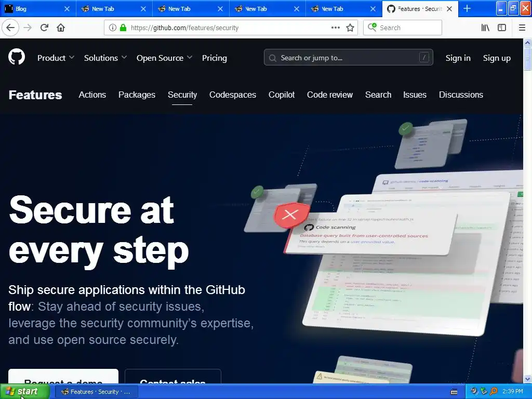Open the Pricing page

pos(215,58)
